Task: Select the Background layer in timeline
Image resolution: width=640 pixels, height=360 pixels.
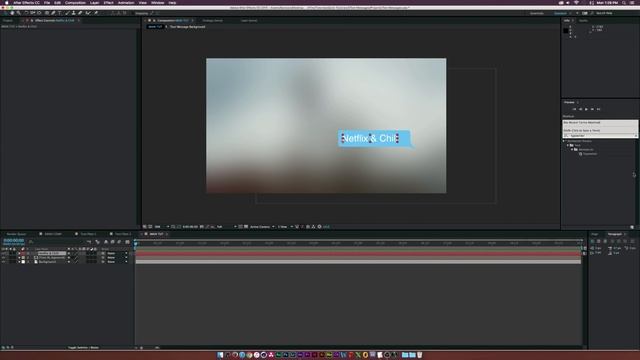Action: tap(48, 262)
